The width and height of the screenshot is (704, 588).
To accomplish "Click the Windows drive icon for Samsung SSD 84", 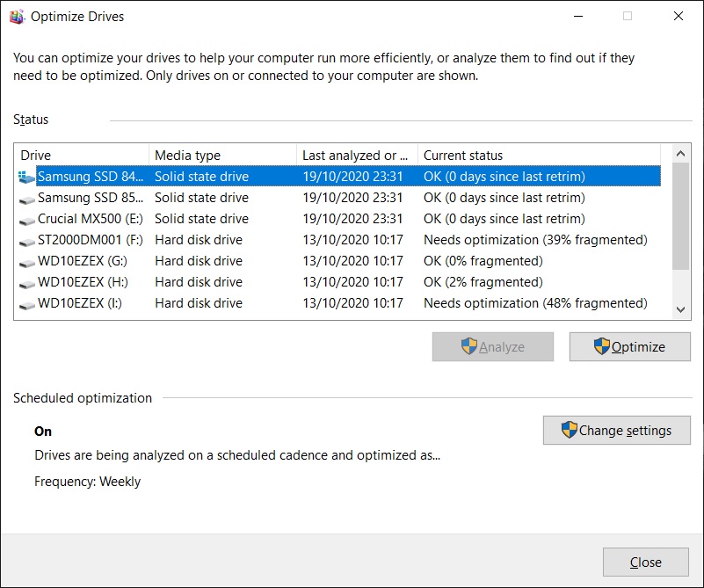I will (x=25, y=177).
